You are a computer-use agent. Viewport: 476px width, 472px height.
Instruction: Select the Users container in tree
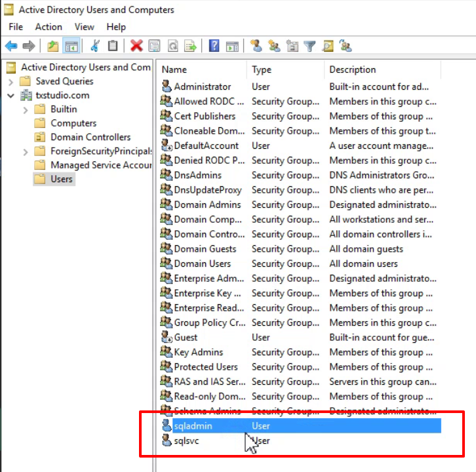(62, 179)
